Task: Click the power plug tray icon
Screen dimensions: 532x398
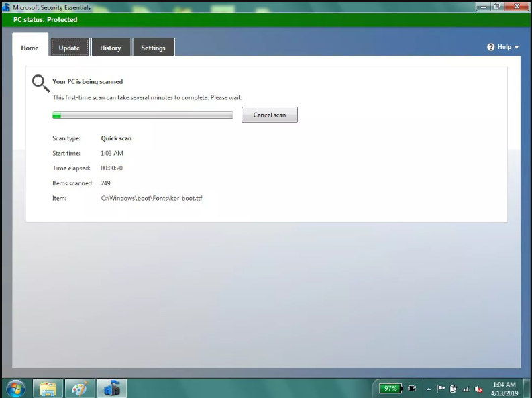Action: [x=412, y=388]
